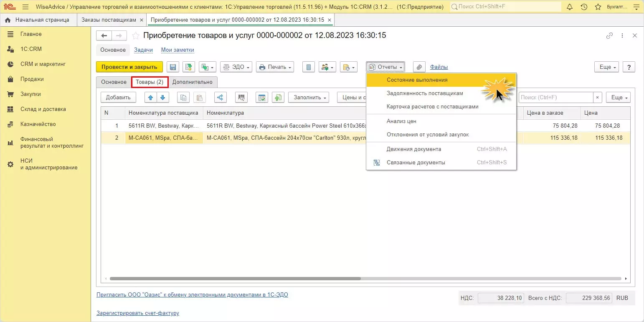Open the Печать dropdown menu
644x322 pixels.
point(275,67)
